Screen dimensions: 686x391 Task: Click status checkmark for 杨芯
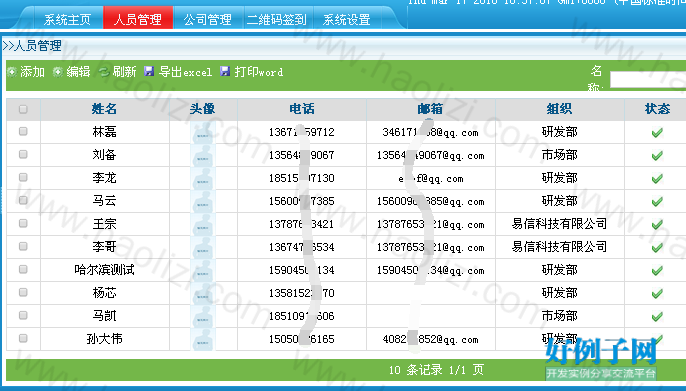point(657,293)
